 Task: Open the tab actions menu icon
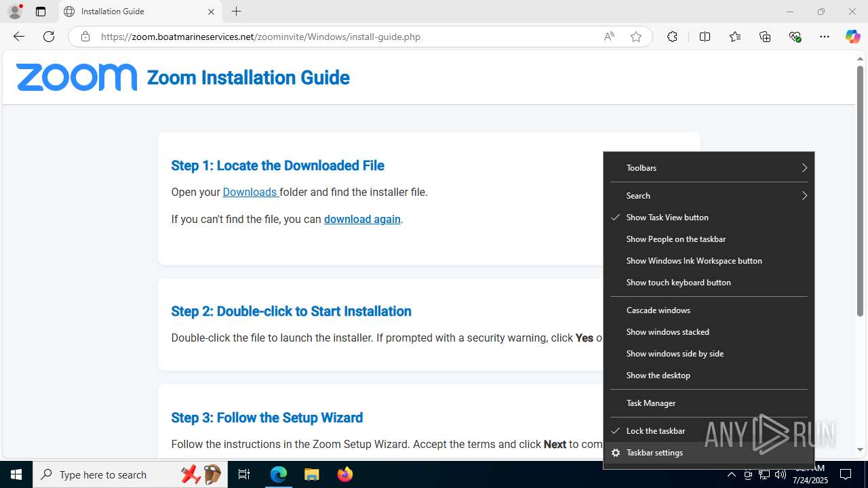coord(41,12)
